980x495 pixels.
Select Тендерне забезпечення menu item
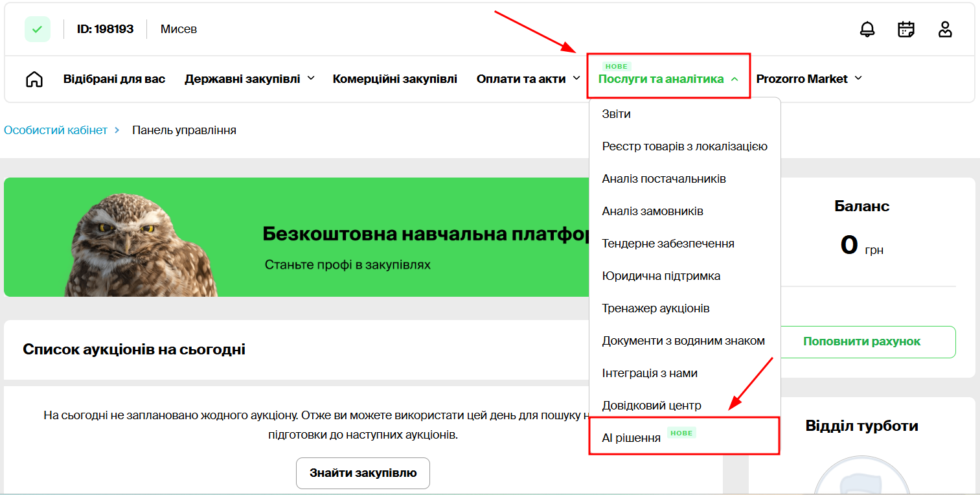click(x=668, y=244)
